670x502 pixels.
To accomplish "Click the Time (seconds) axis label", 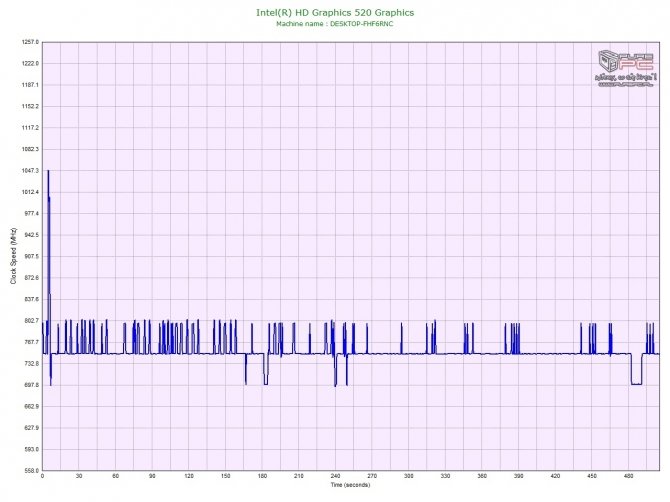I will [x=350, y=485].
